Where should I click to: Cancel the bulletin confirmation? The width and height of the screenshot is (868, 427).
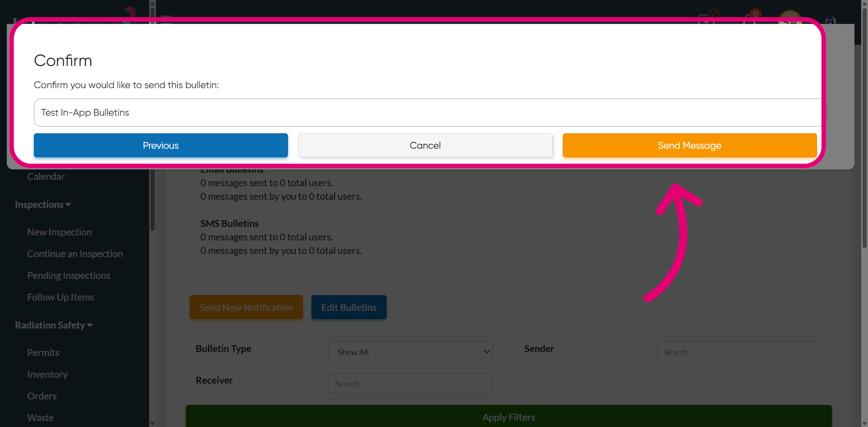tap(425, 145)
